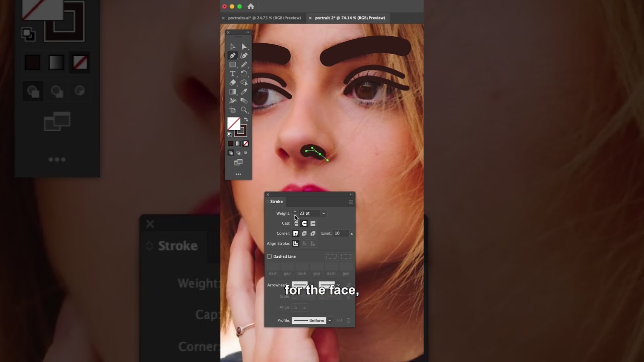Viewport: 644px width, 362px height.
Task: Enable the Dashed Line checkbox
Action: click(x=269, y=256)
